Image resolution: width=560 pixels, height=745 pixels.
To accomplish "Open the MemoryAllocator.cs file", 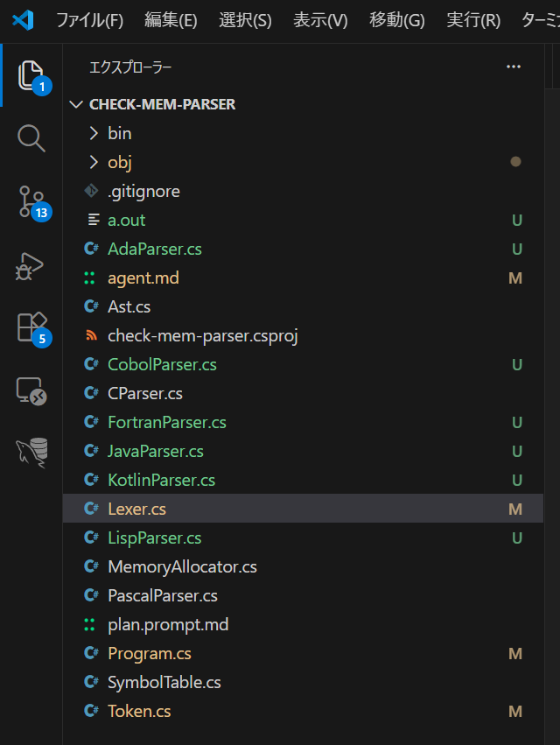I will click(x=182, y=566).
